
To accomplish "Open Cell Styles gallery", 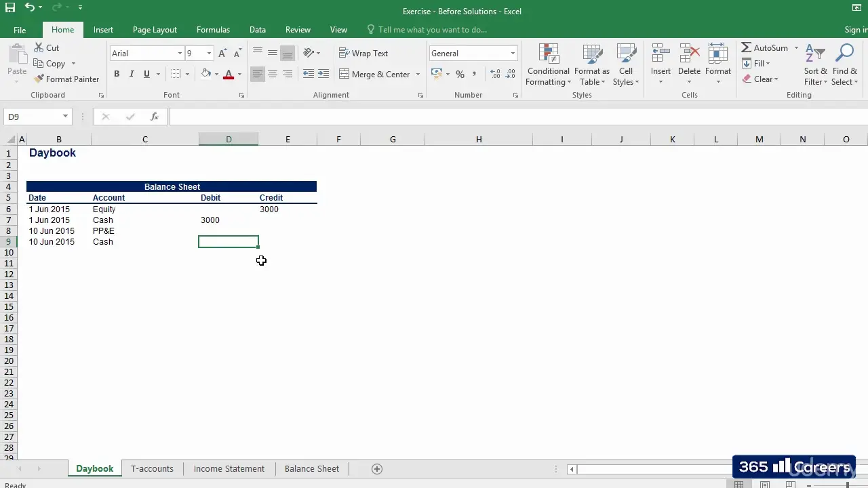I will click(626, 65).
